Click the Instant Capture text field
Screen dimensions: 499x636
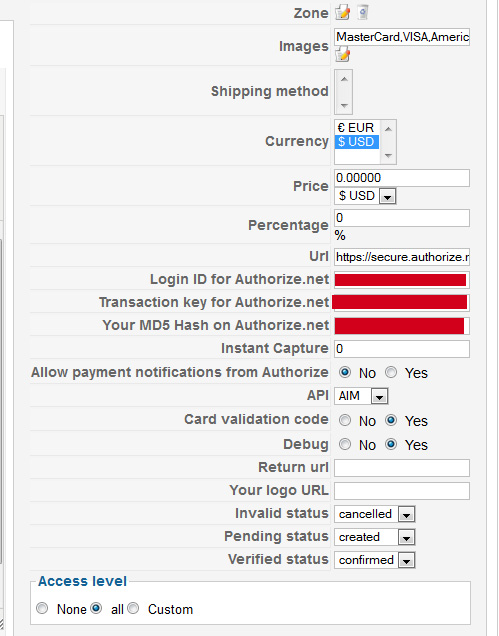[x=402, y=349]
